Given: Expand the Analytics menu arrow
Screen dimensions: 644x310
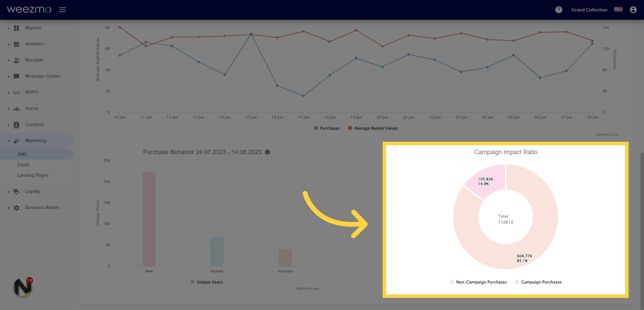Looking at the screenshot, I should [9, 44].
